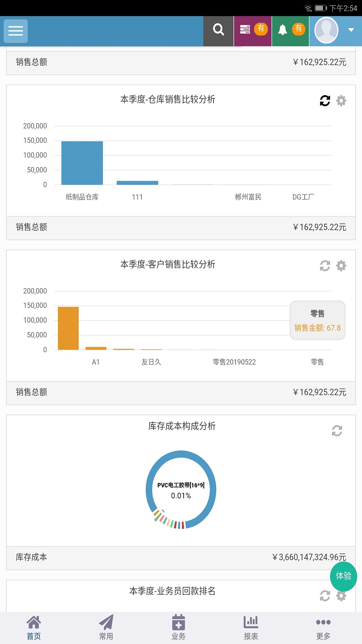Tap the green 体验 floating button

(344, 576)
